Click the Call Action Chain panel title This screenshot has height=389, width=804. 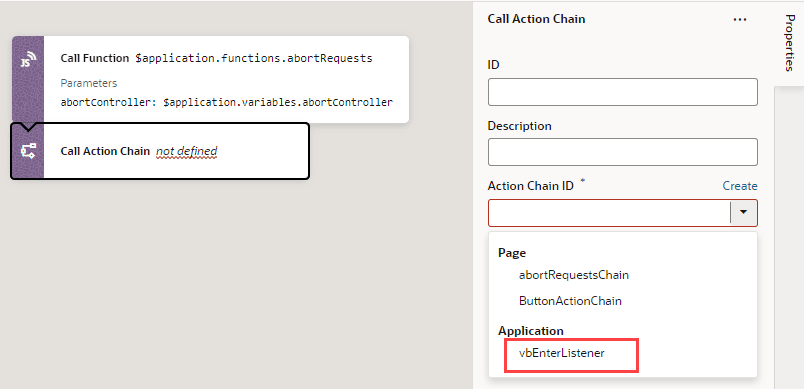[x=536, y=19]
